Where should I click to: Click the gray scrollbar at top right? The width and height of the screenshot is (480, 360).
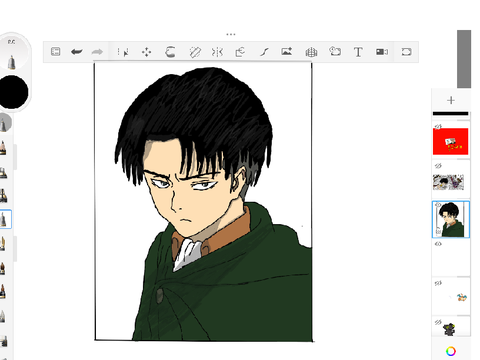click(x=464, y=59)
